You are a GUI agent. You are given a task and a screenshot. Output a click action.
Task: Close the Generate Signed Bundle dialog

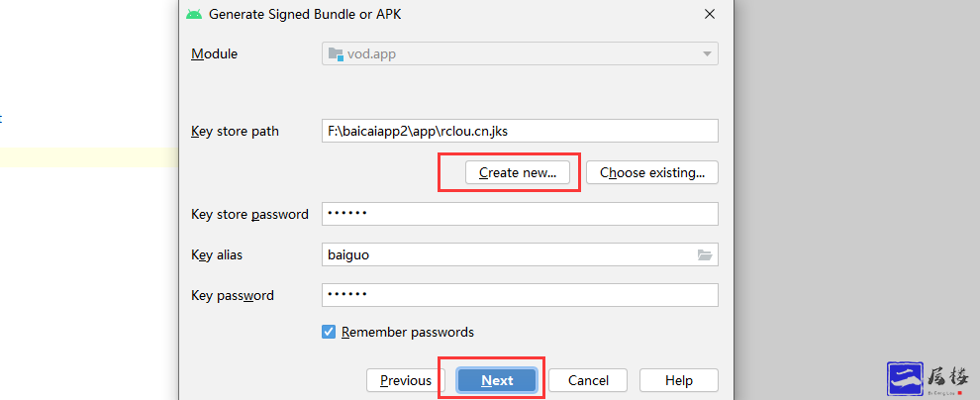coord(710,14)
